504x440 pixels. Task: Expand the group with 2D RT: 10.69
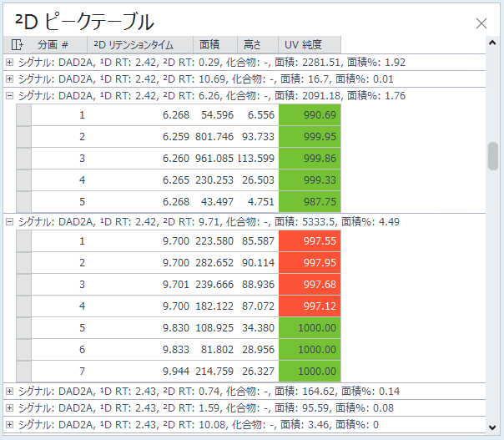pos(10,79)
